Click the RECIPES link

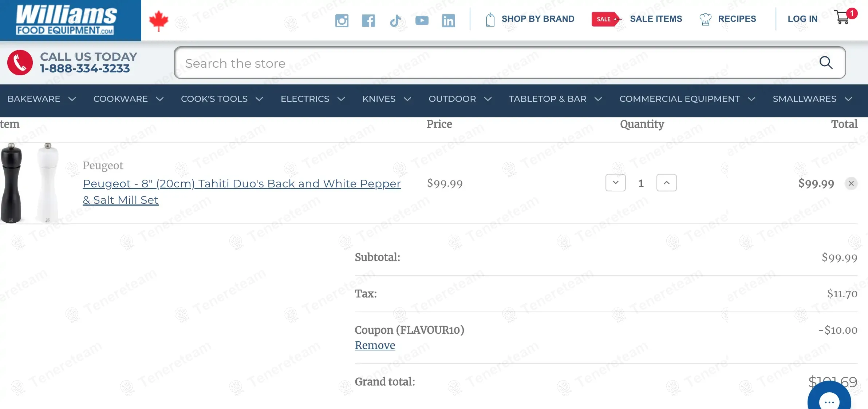point(737,19)
